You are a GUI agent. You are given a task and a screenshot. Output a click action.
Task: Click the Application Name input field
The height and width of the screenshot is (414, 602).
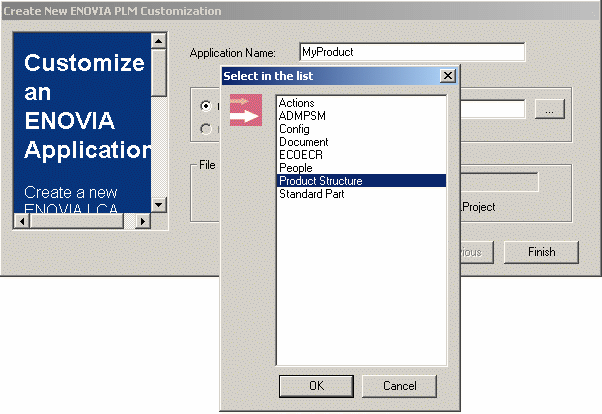click(412, 52)
